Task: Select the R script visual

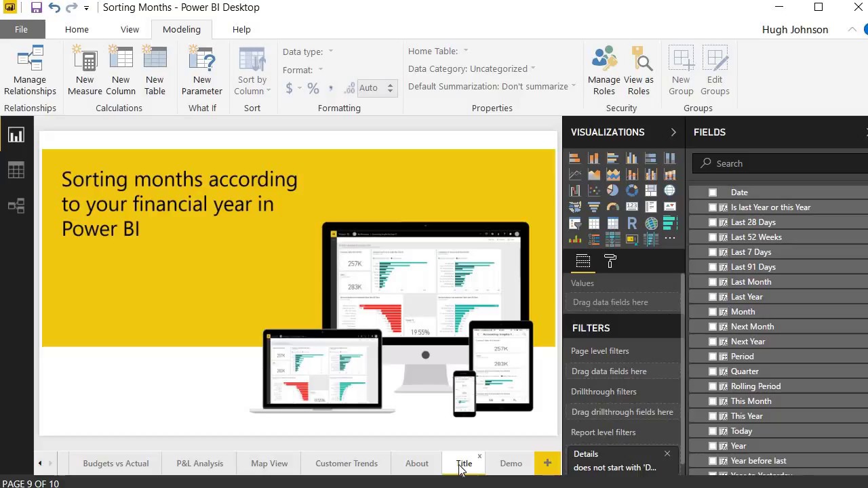Action: tap(632, 223)
